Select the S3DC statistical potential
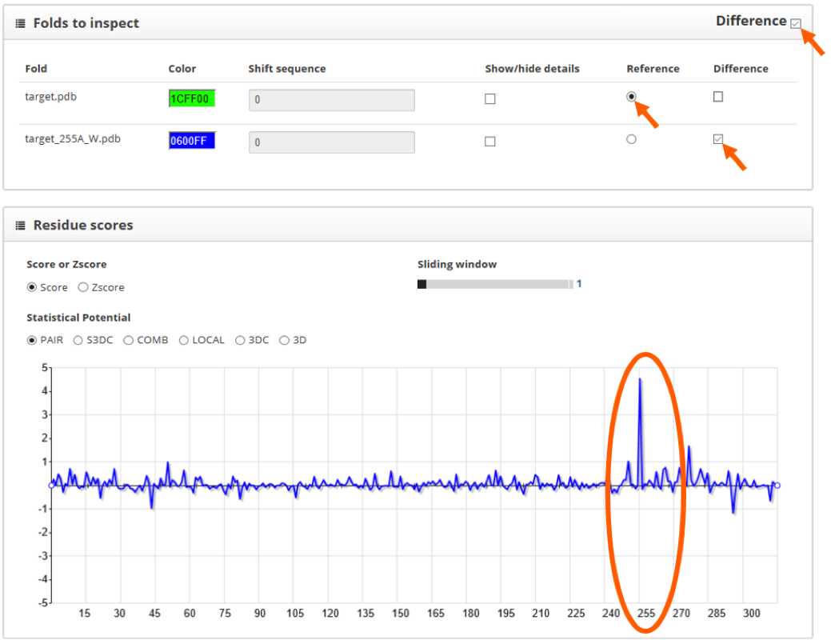Image resolution: width=831 pixels, height=644 pixels. (x=78, y=340)
